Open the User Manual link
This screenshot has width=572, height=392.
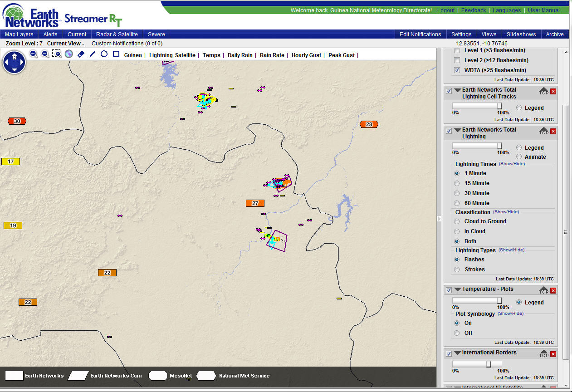click(544, 10)
